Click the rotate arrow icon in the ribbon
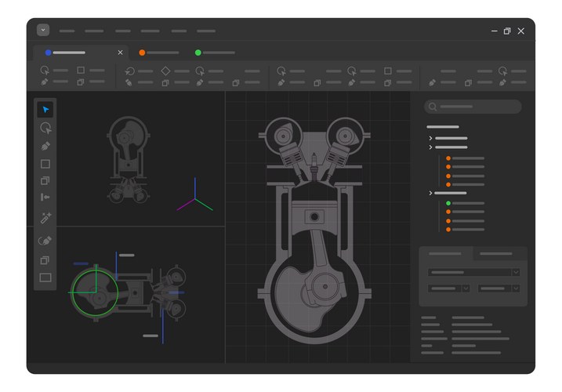This screenshot has width=562, height=392. click(129, 71)
